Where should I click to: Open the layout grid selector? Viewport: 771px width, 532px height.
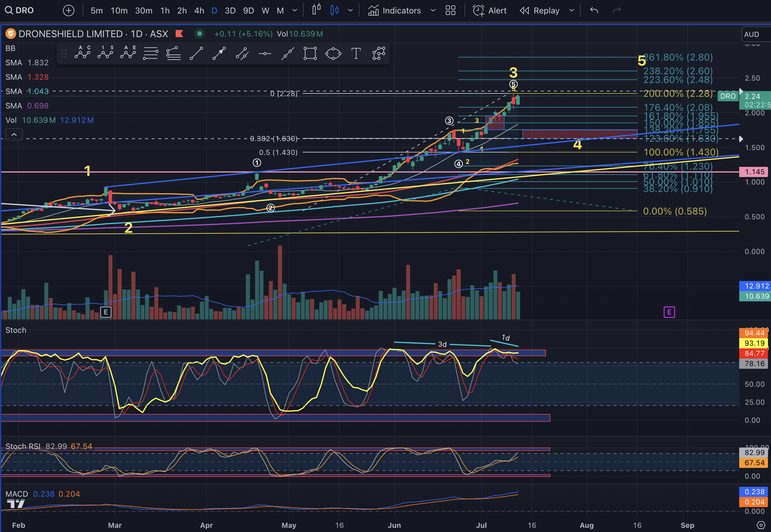(451, 10)
